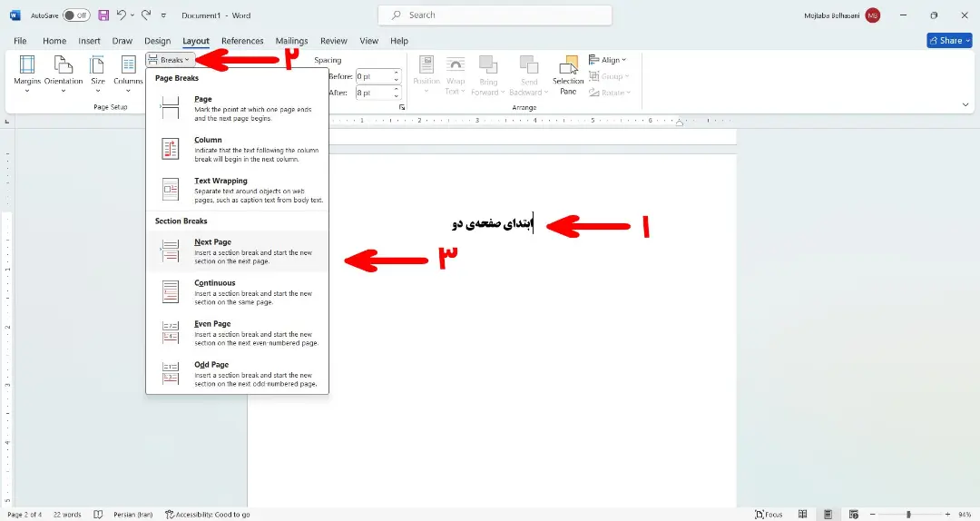This screenshot has width=980, height=521.
Task: Click the Share button
Action: [949, 41]
